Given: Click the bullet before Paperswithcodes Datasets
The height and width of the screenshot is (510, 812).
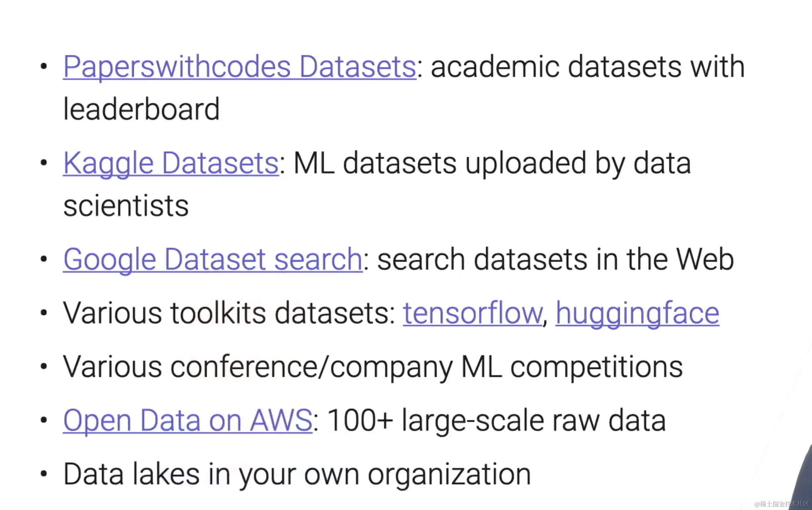Looking at the screenshot, I should tap(44, 66).
